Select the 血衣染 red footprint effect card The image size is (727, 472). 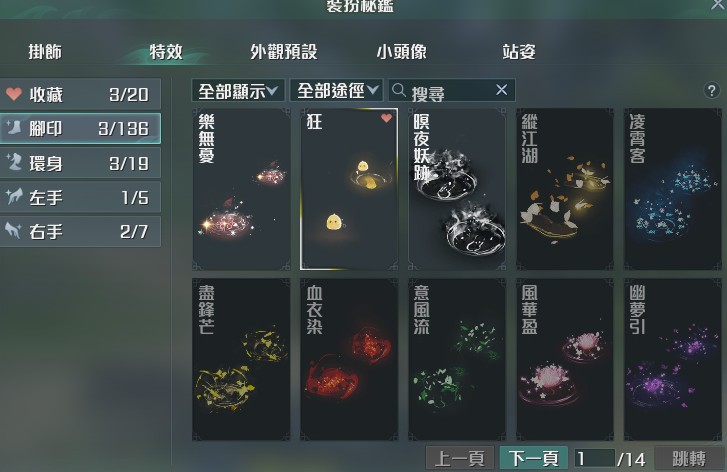click(x=349, y=359)
